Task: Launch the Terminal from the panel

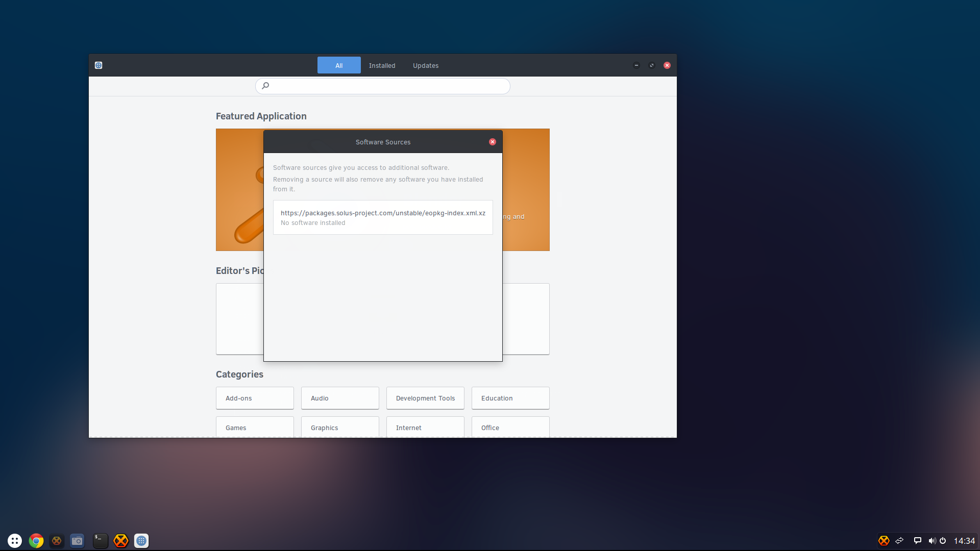Action: pyautogui.click(x=100, y=541)
